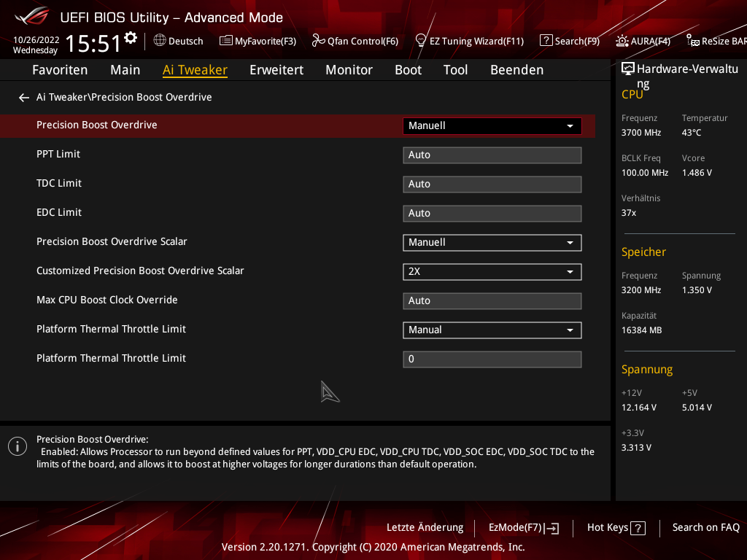Go back using the left arrow icon
The image size is (747, 560).
pyautogui.click(x=24, y=98)
